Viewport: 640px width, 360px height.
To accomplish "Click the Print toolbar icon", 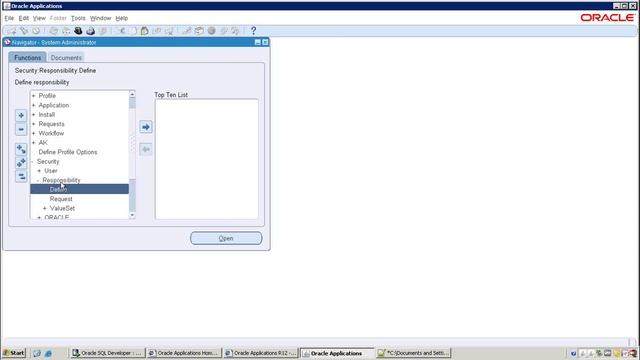I will pyautogui.click(x=90, y=31).
